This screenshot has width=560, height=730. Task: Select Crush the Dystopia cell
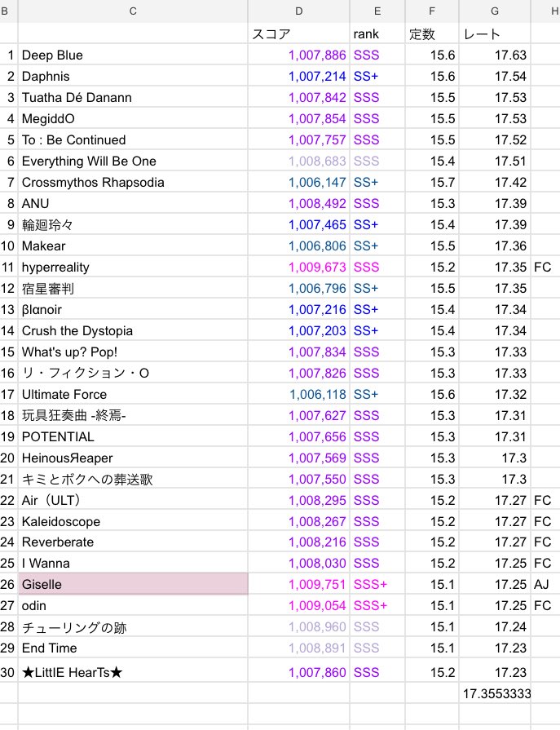(x=133, y=330)
